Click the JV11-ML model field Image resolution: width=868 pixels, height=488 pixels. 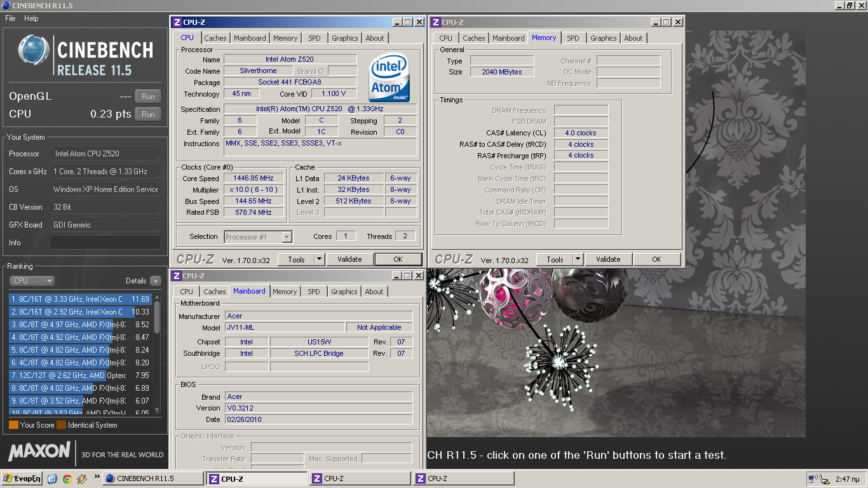tap(285, 327)
